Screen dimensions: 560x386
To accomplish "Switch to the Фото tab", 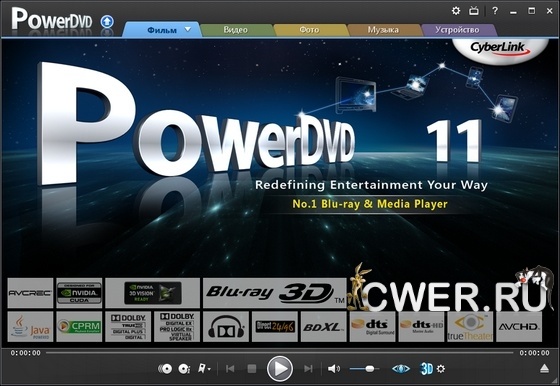I will pyautogui.click(x=309, y=30).
